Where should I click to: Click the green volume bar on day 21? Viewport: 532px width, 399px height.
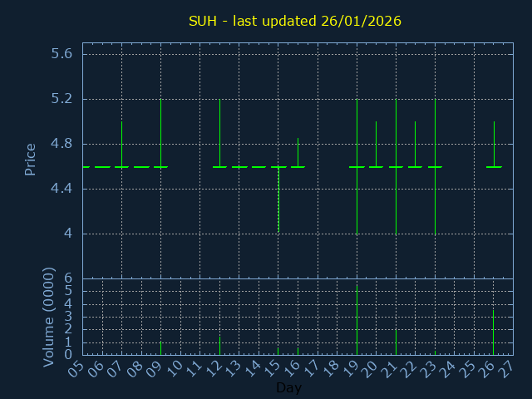(x=396, y=342)
